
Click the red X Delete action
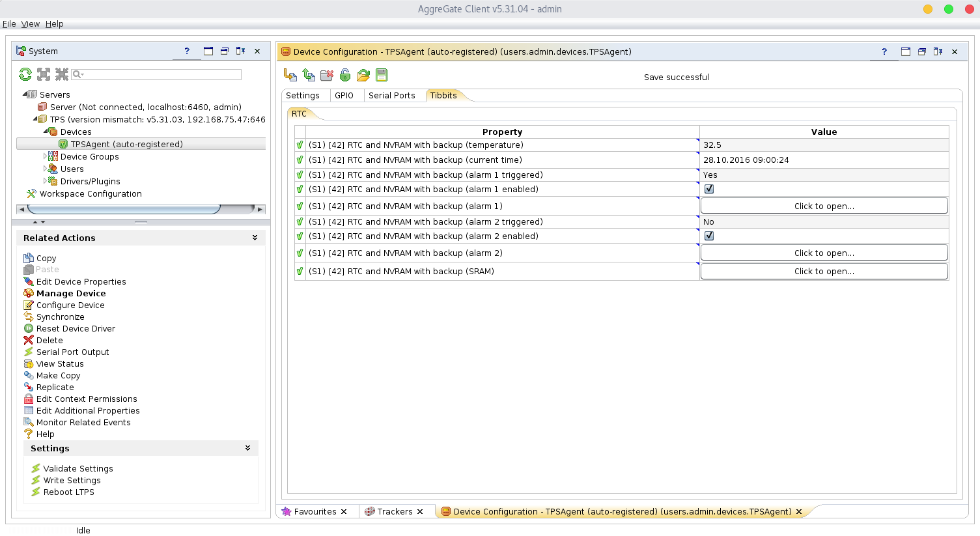click(x=43, y=340)
